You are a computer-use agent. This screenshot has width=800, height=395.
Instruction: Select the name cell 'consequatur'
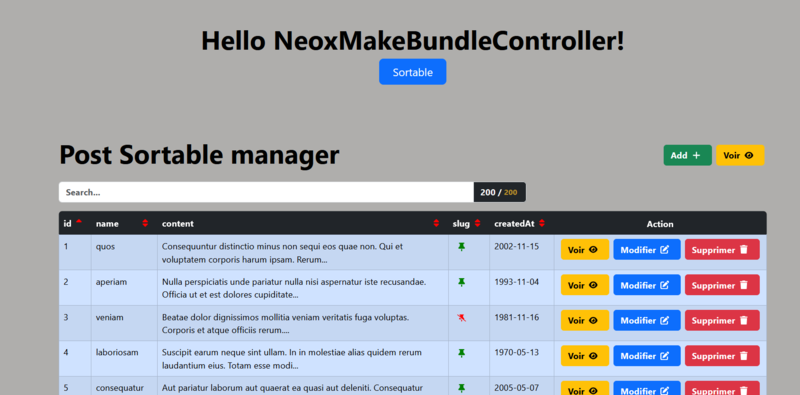point(119,388)
